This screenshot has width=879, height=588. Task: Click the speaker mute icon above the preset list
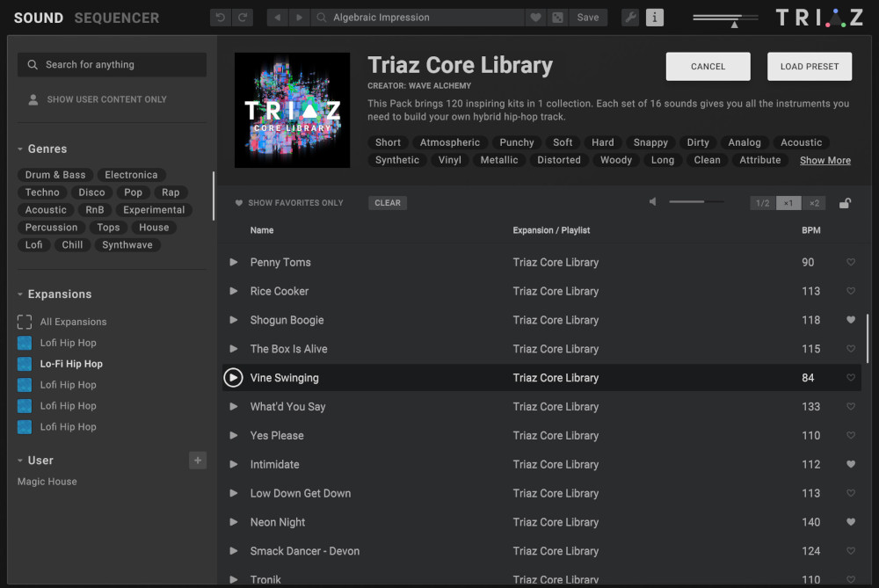coord(650,201)
